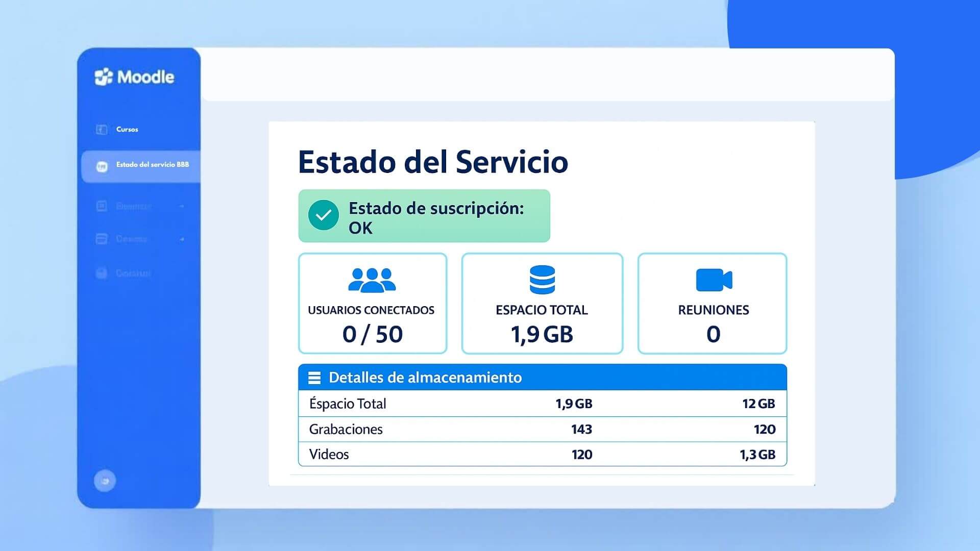Click the faded third sidebar item icon
The image size is (980, 551).
(102, 206)
